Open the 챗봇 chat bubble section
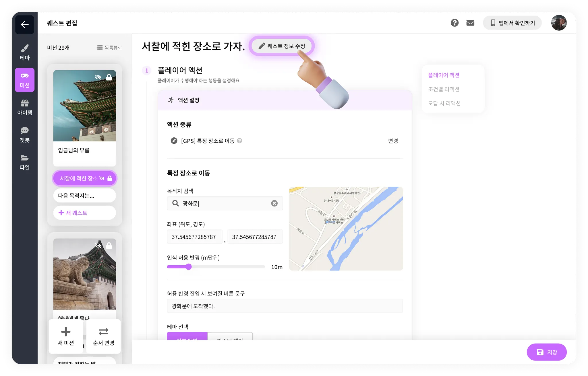 pyautogui.click(x=25, y=135)
